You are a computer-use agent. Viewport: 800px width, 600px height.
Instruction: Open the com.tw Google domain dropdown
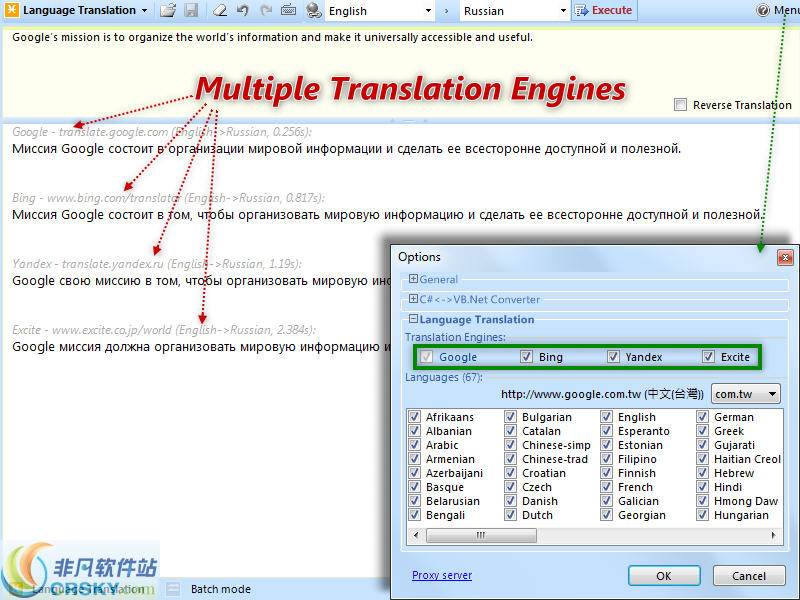[745, 394]
